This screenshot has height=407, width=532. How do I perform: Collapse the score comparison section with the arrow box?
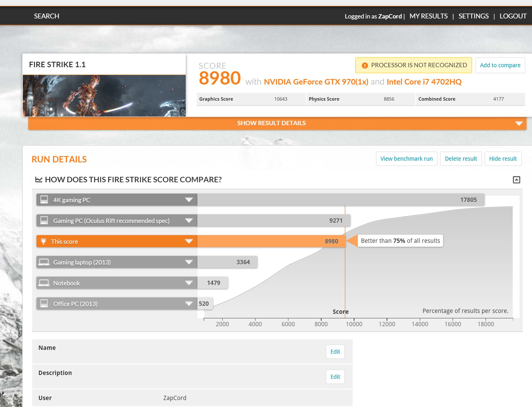[516, 180]
